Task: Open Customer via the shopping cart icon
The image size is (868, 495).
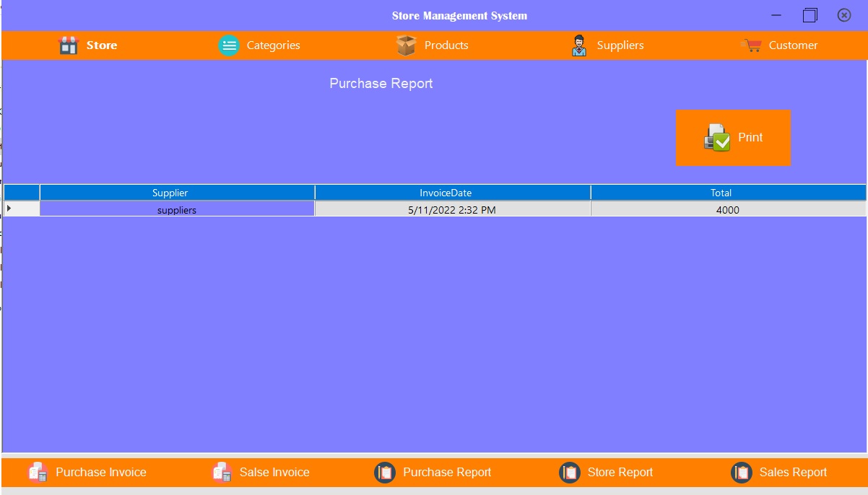Action: pos(752,45)
